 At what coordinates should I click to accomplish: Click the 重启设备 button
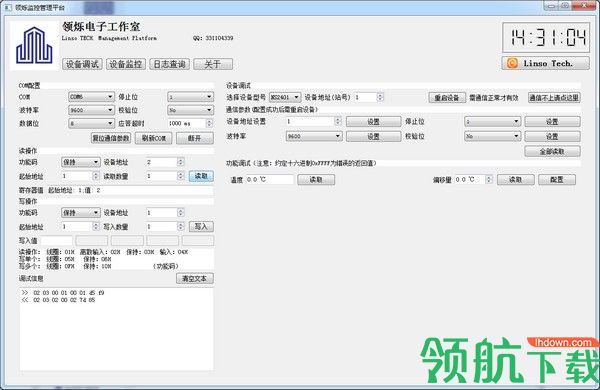(447, 98)
